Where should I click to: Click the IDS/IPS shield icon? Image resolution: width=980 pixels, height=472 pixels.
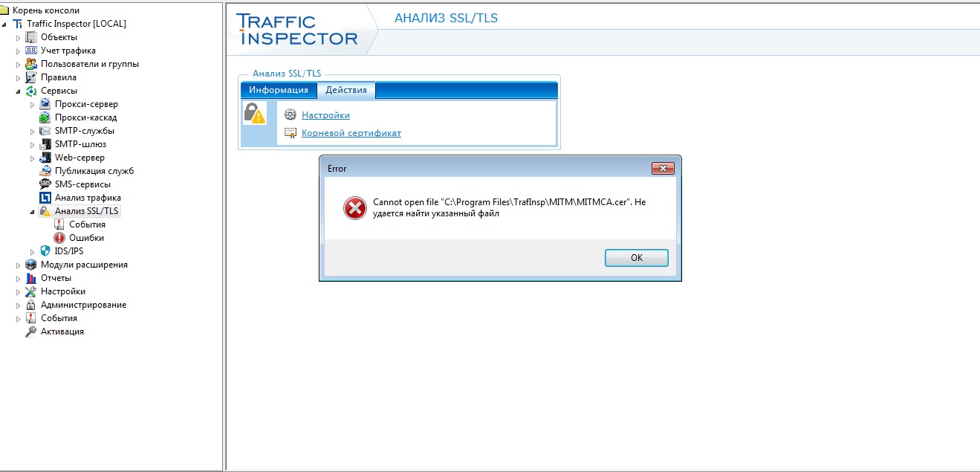tap(45, 251)
